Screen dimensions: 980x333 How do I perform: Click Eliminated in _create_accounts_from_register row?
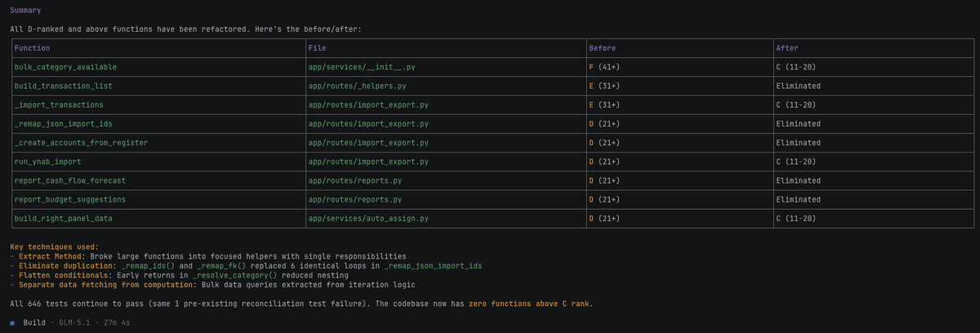pos(799,143)
